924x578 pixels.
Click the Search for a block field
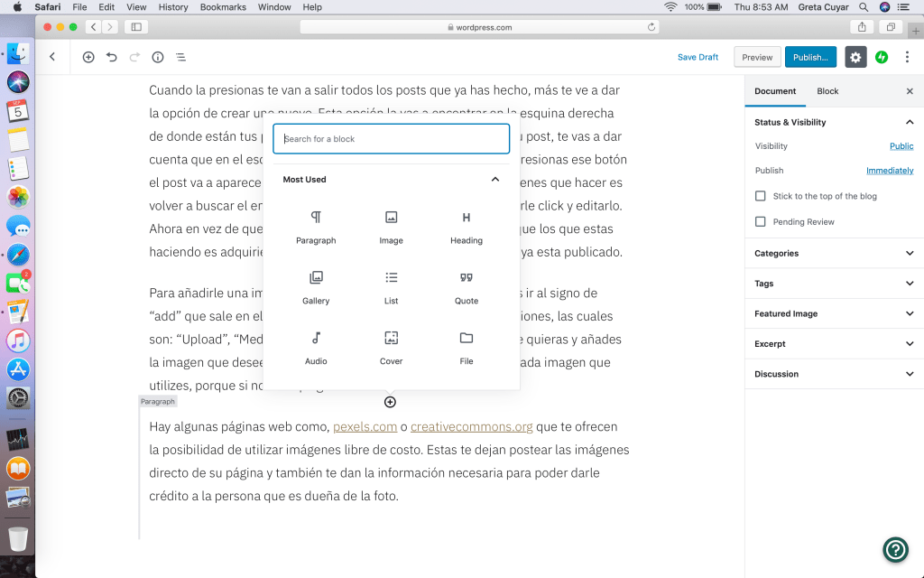(x=392, y=139)
